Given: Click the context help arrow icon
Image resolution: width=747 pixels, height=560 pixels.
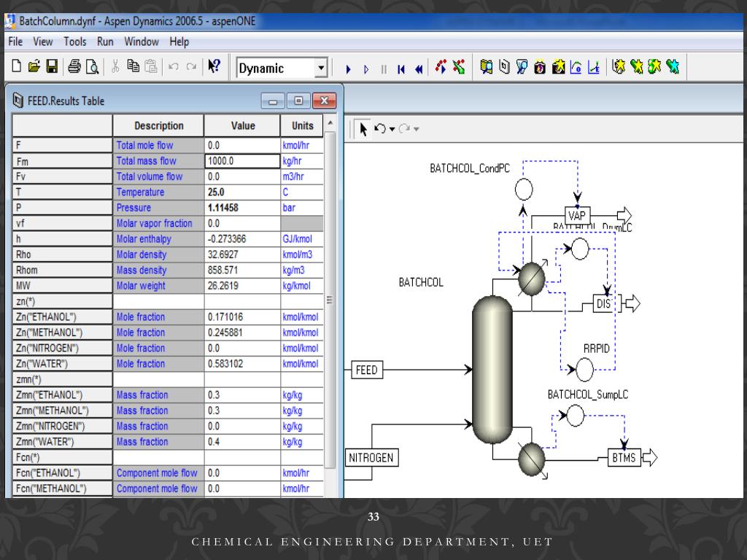Looking at the screenshot, I should point(214,68).
